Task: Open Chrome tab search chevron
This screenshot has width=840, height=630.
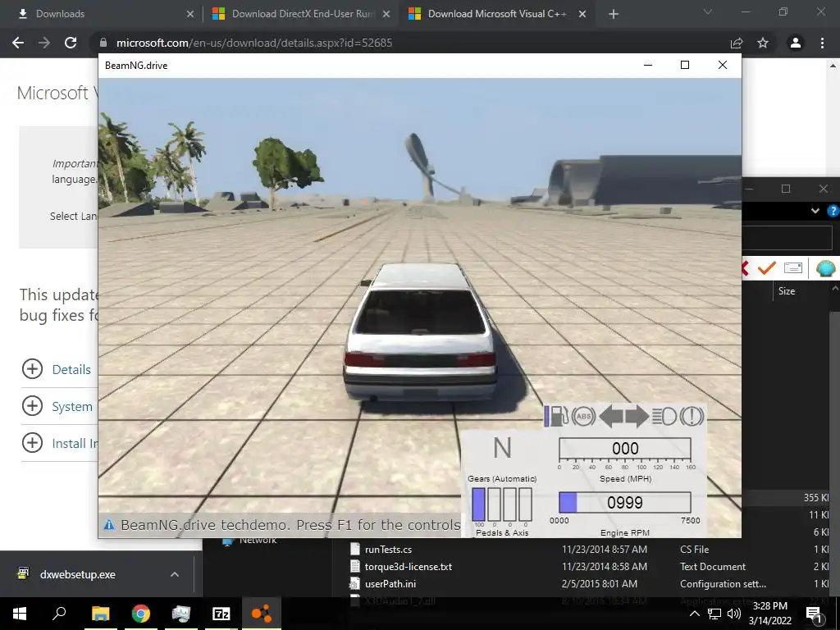Action: 708,11
